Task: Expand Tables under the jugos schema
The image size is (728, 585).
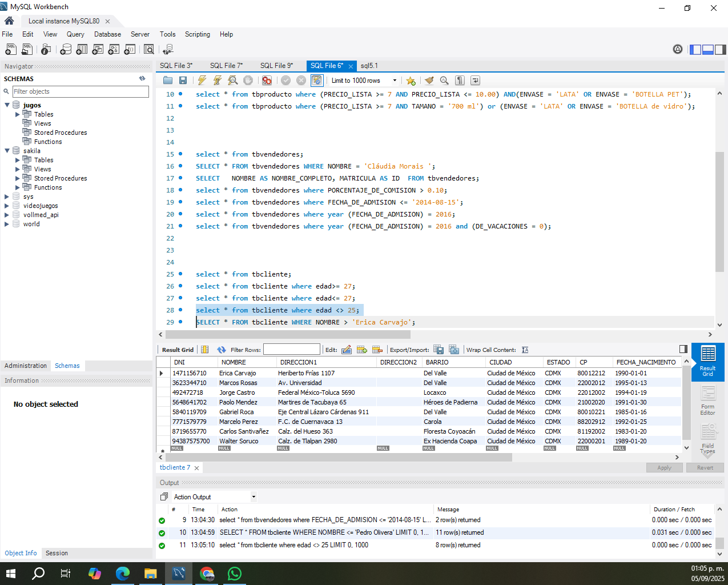Action: click(x=17, y=114)
